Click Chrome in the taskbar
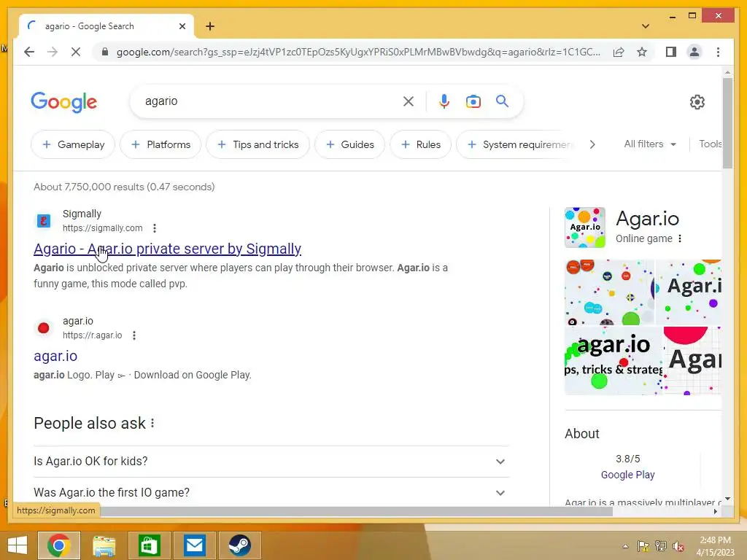Screen dimensions: 747x560 59,545
